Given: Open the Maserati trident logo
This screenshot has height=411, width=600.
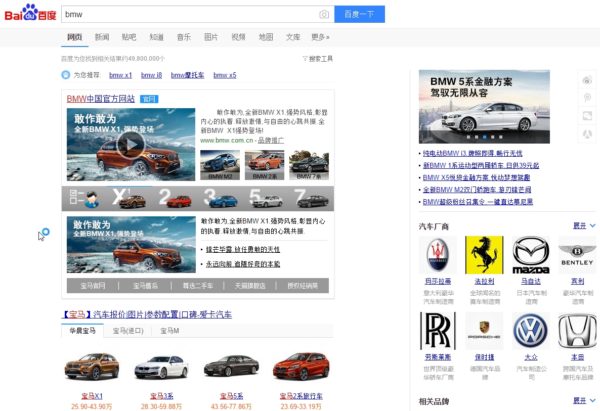Looking at the screenshot, I should [438, 255].
